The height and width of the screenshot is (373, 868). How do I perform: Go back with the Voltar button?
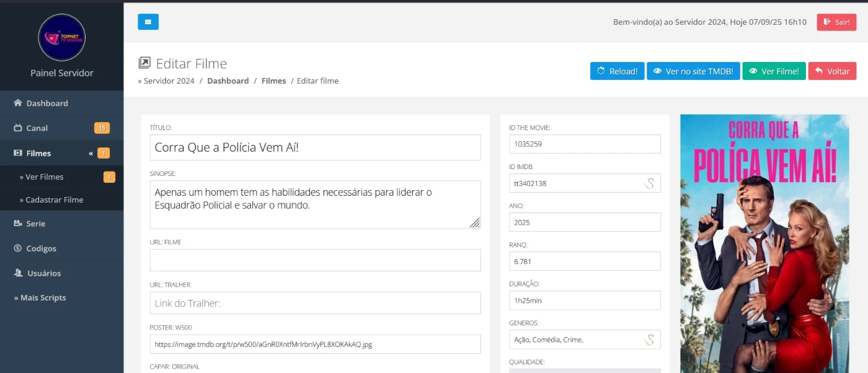[832, 71]
